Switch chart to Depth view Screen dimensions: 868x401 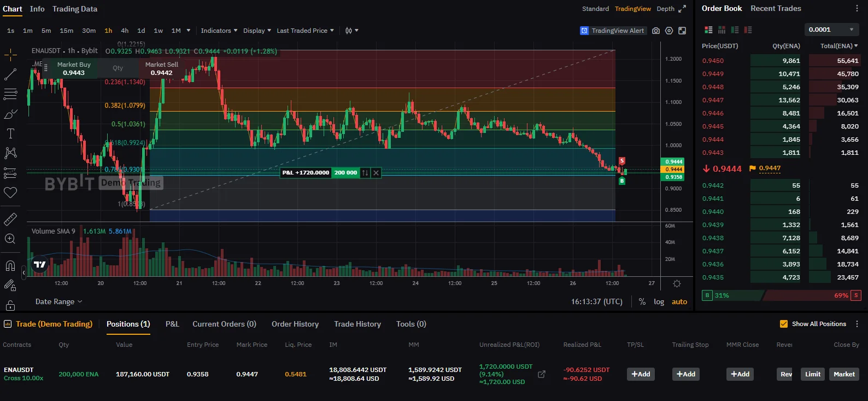click(665, 9)
